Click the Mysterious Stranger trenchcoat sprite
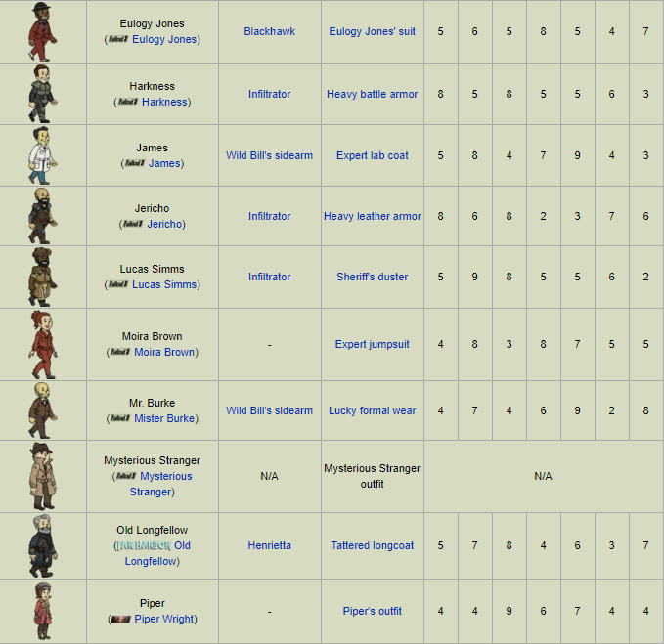The height and width of the screenshot is (644, 664). [x=43, y=476]
